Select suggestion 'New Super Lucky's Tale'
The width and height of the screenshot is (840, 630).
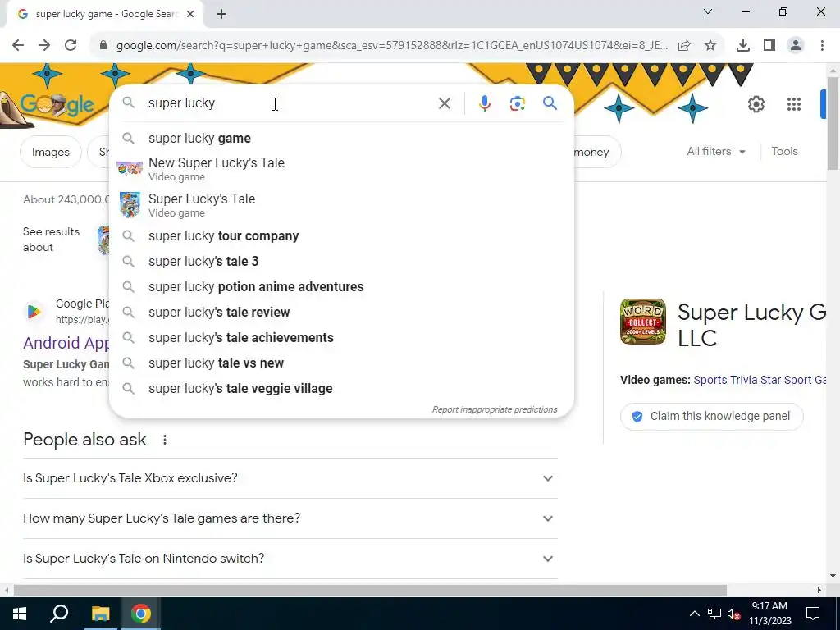[x=341, y=169]
